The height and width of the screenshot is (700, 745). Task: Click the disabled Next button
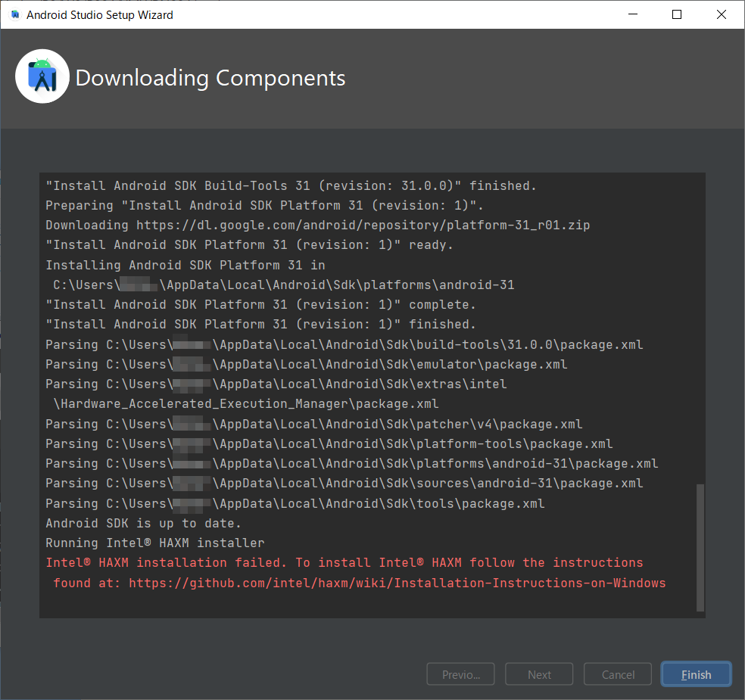[x=539, y=674]
